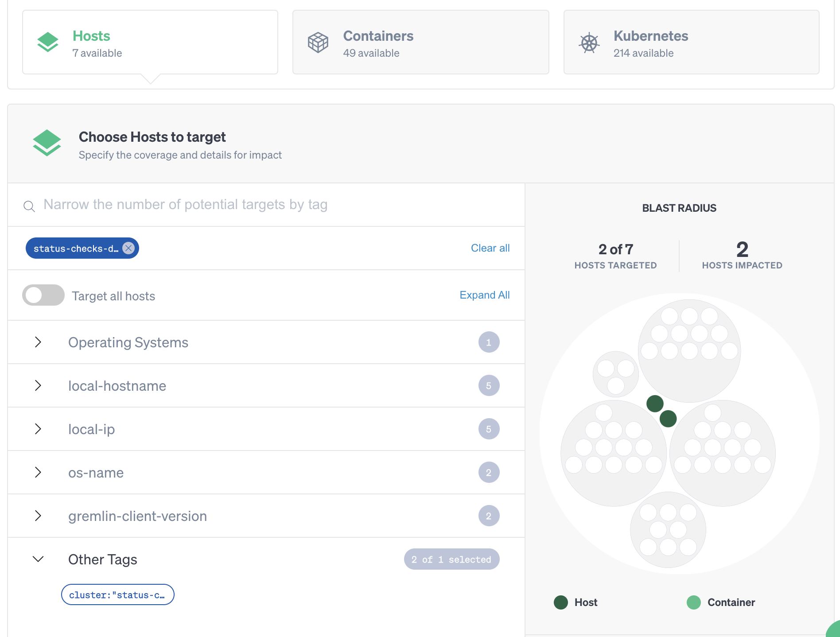Click the Kubernetes ship-wheel icon
This screenshot has height=637, width=840.
[x=588, y=42]
